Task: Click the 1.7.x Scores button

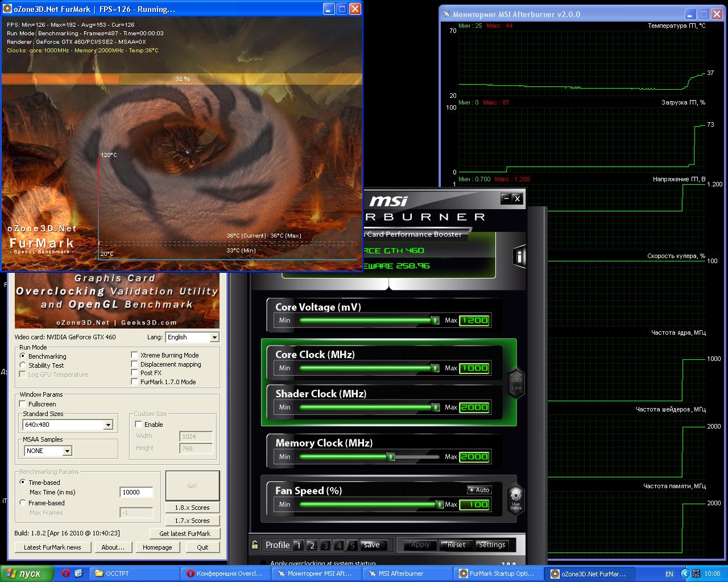Action: coord(192,521)
